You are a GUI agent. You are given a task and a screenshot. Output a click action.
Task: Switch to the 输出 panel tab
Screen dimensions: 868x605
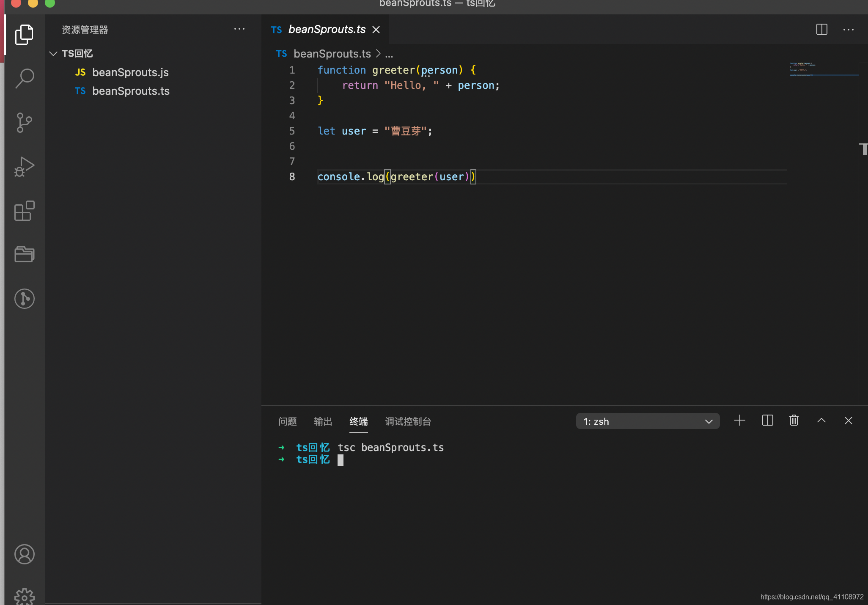pyautogui.click(x=323, y=421)
